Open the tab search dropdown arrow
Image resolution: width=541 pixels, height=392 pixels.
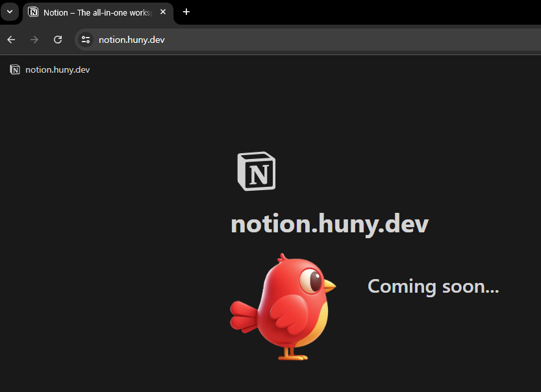(10, 12)
